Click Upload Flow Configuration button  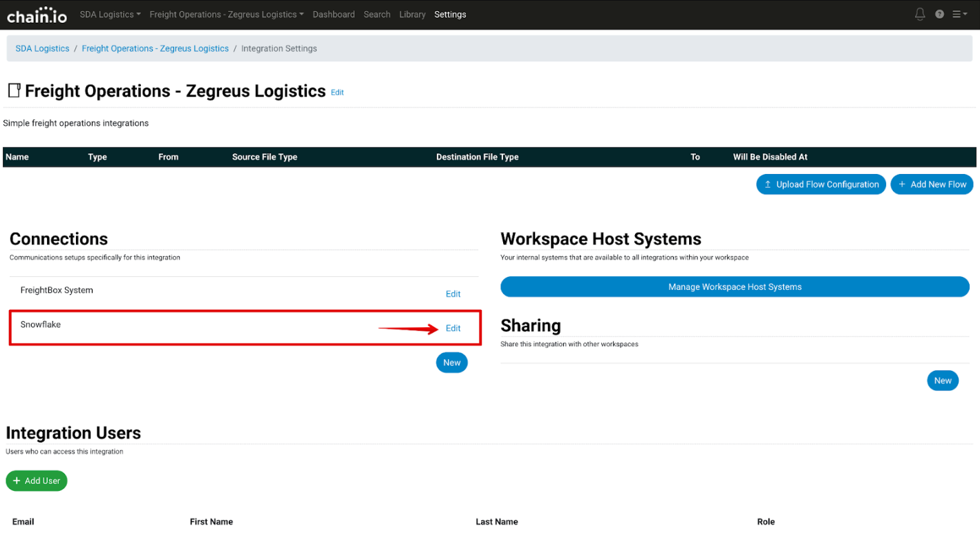click(x=821, y=184)
